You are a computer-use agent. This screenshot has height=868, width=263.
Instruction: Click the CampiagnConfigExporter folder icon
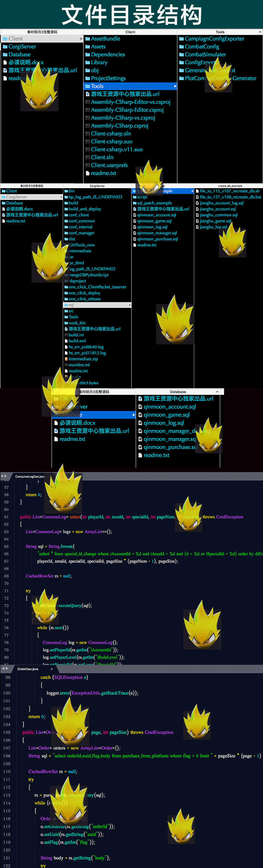(182, 39)
